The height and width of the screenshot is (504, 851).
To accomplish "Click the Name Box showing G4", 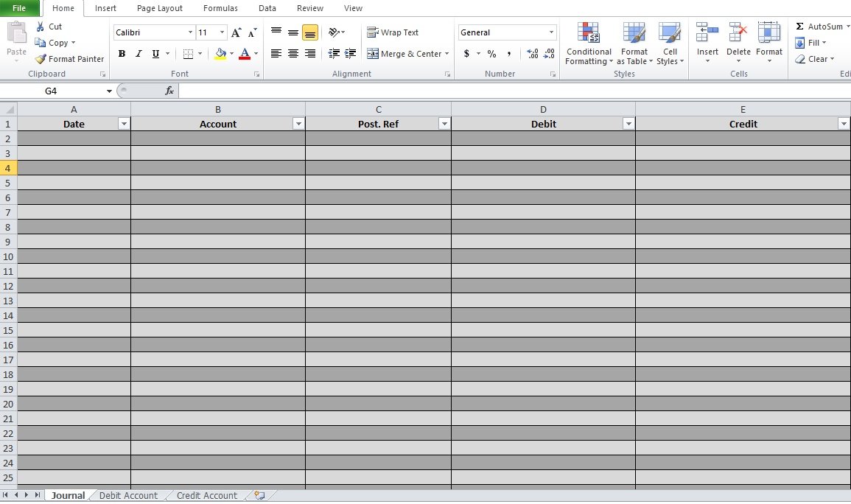I will pyautogui.click(x=52, y=91).
